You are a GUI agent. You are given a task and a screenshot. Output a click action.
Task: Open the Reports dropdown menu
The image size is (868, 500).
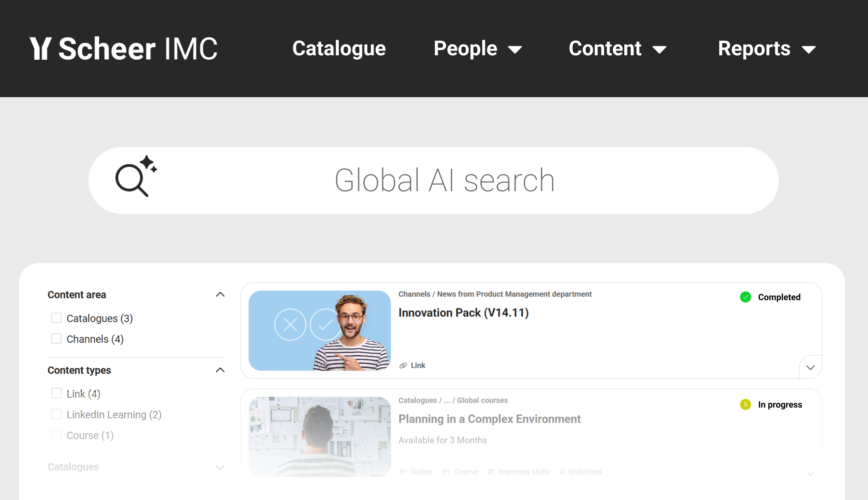click(767, 49)
